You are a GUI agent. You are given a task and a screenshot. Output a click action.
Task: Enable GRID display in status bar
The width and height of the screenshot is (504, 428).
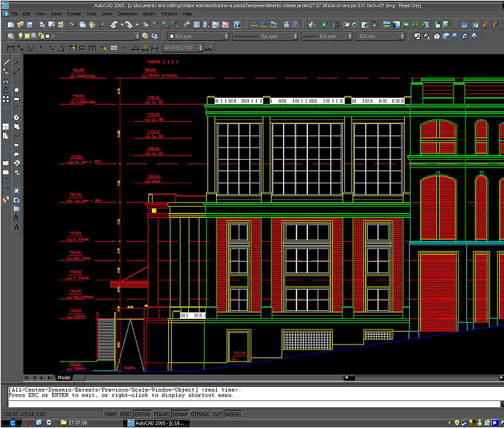(x=125, y=414)
